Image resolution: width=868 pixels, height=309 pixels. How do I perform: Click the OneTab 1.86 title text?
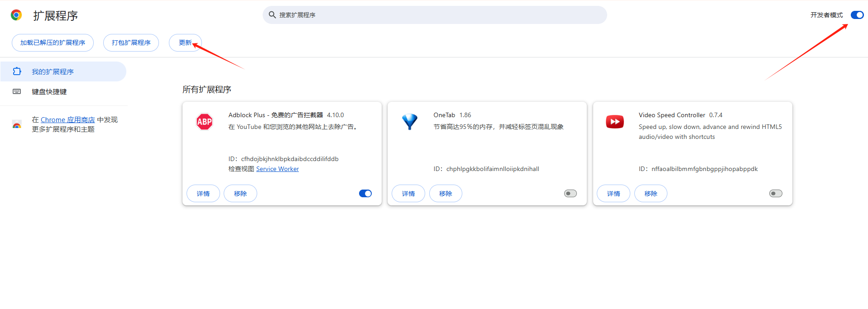point(452,115)
